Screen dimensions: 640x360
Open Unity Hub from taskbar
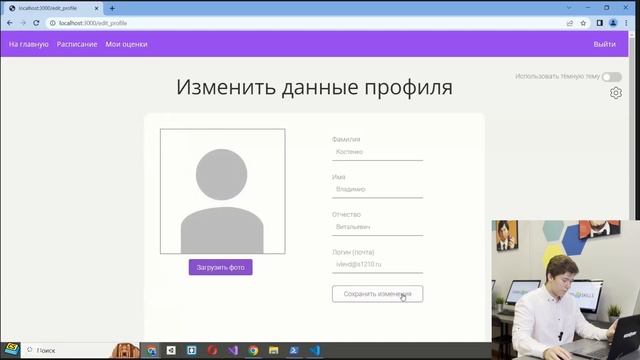coord(171,350)
